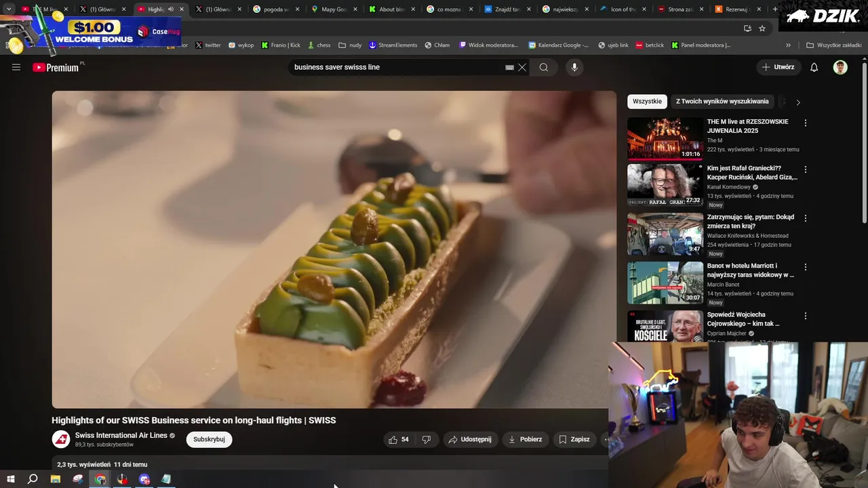Select the Wszystkie filter chip
868x488 pixels.
pyautogui.click(x=647, y=102)
